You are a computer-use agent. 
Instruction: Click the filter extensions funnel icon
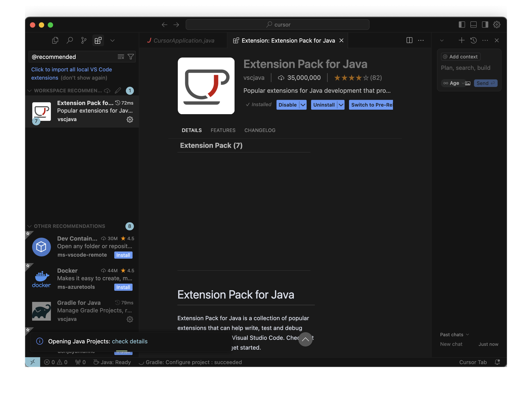131,57
